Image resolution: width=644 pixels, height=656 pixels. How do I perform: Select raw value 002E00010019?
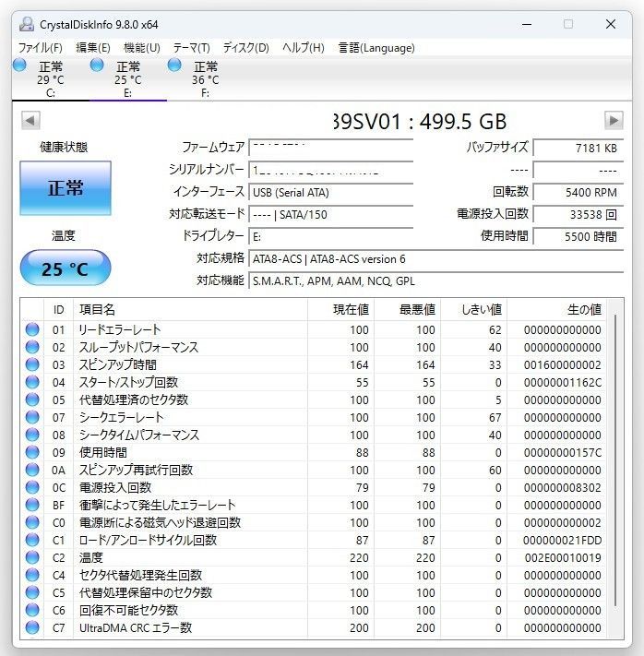click(x=563, y=558)
